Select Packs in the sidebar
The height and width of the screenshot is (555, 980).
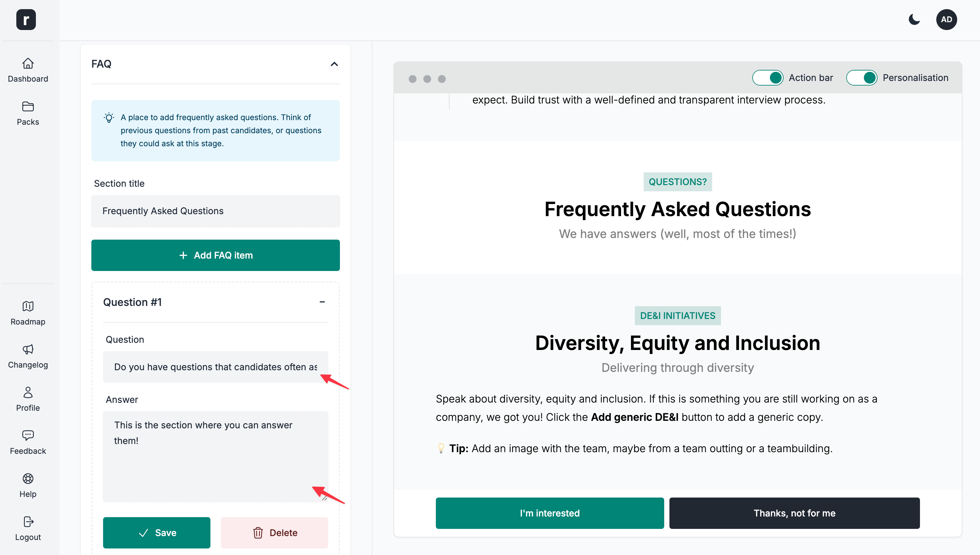pyautogui.click(x=28, y=113)
